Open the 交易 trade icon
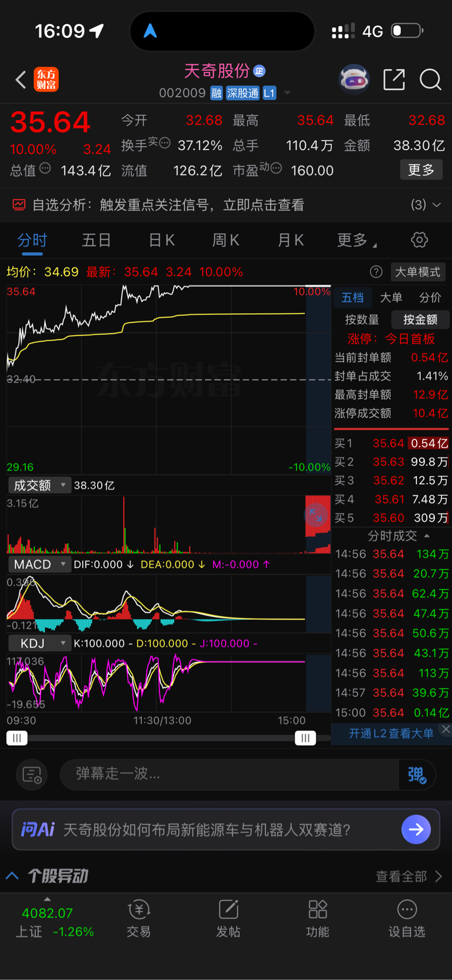The height and width of the screenshot is (980, 452). [139, 918]
